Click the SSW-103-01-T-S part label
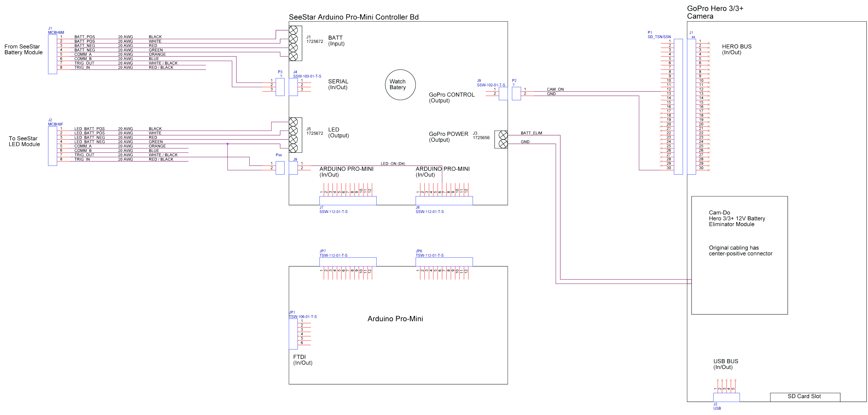 click(x=307, y=76)
